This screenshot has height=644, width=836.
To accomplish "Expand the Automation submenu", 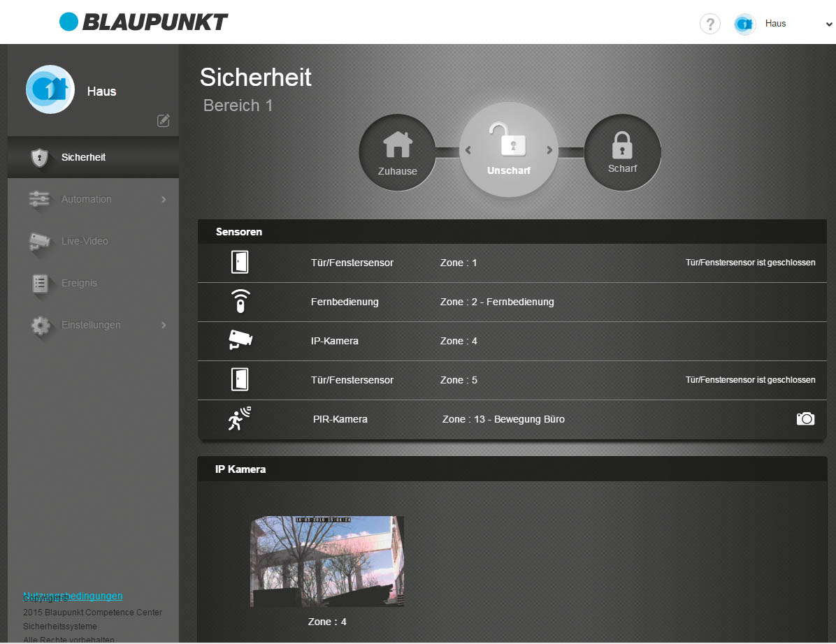I will coord(164,200).
